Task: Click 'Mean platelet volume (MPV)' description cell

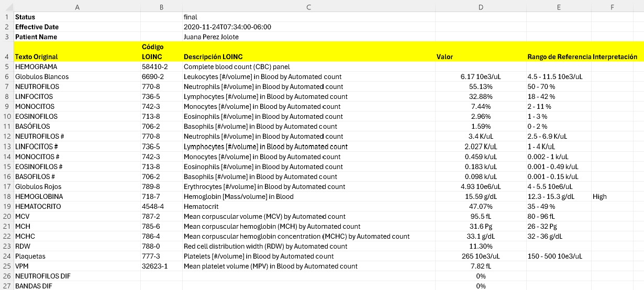Action: click(308, 266)
